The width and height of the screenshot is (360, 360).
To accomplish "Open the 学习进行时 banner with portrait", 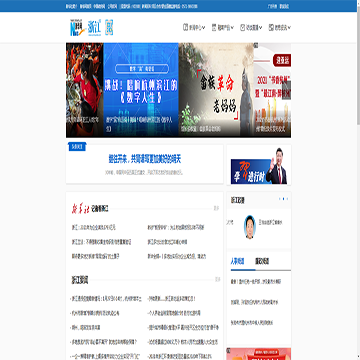I will tap(259, 166).
